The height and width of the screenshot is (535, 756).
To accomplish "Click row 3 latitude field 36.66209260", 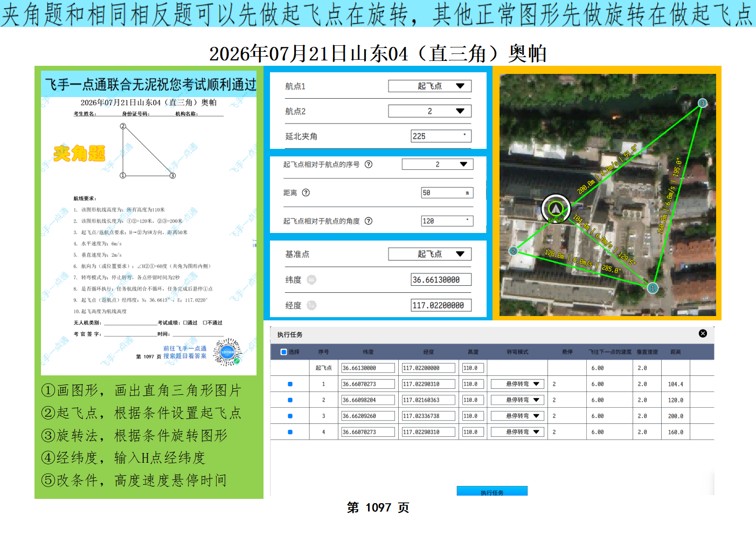I will (x=368, y=416).
